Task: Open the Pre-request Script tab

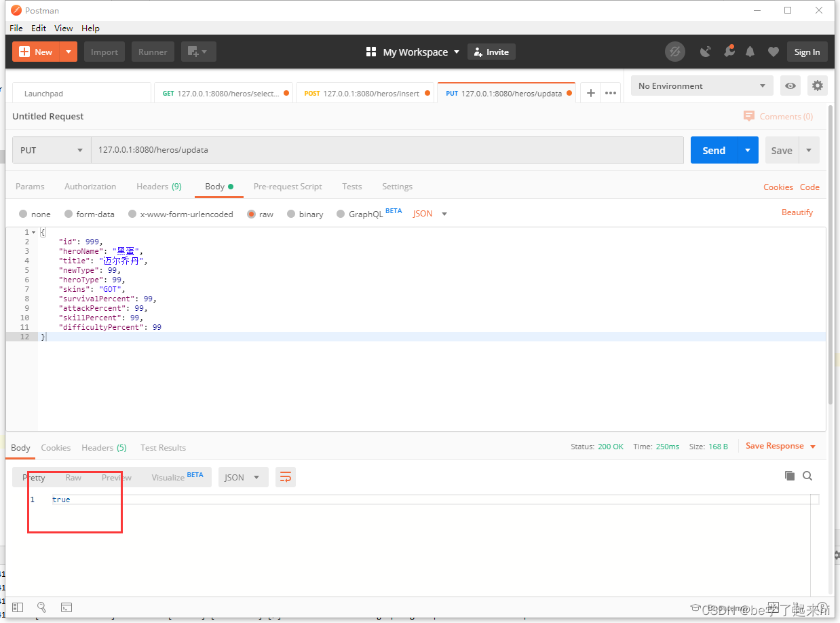Action: pos(288,187)
